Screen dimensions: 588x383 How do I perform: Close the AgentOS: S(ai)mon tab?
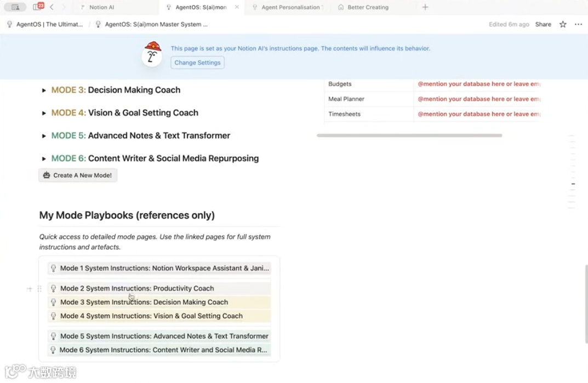[237, 7]
